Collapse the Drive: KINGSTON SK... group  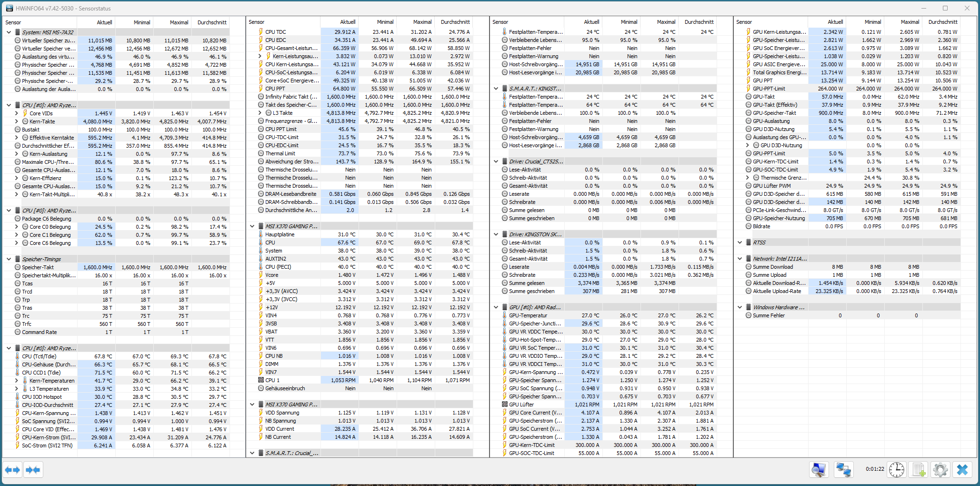tap(496, 234)
